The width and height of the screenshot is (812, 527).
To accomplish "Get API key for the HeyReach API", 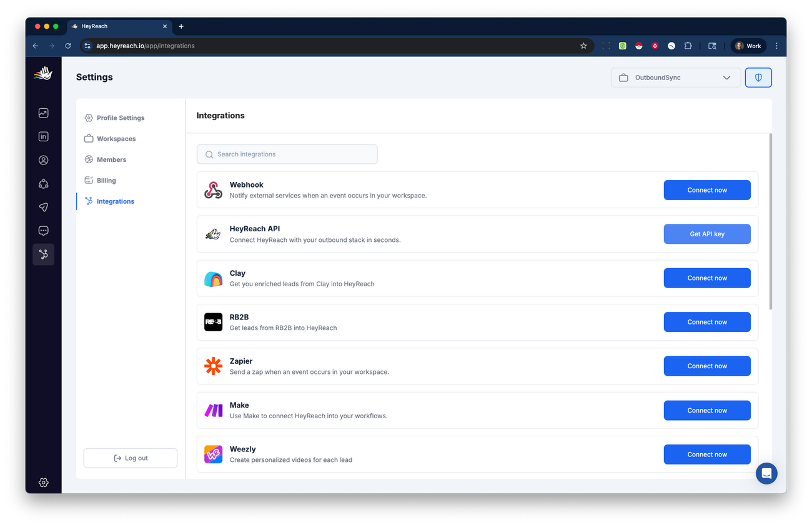I will point(706,233).
